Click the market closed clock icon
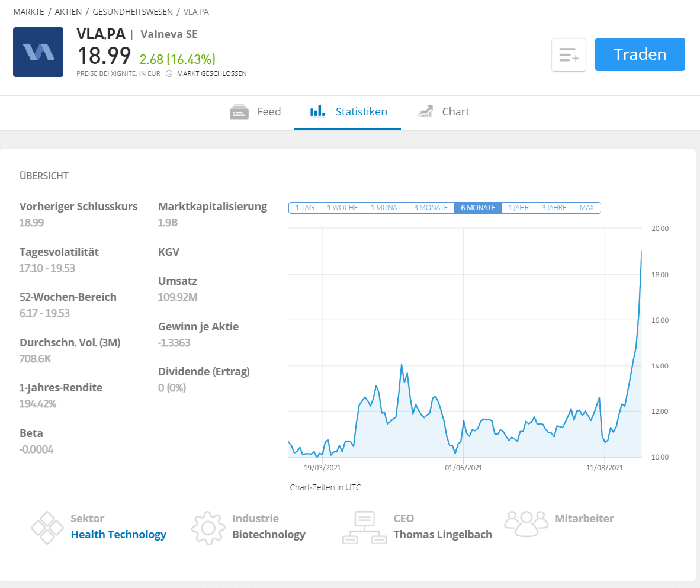Image resolution: width=700 pixels, height=588 pixels. coord(169,73)
